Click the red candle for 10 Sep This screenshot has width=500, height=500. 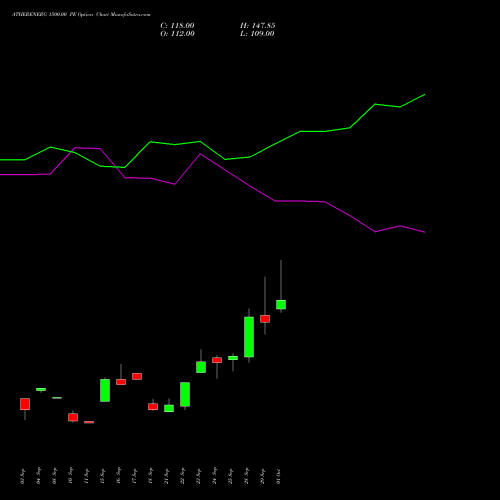click(x=73, y=417)
